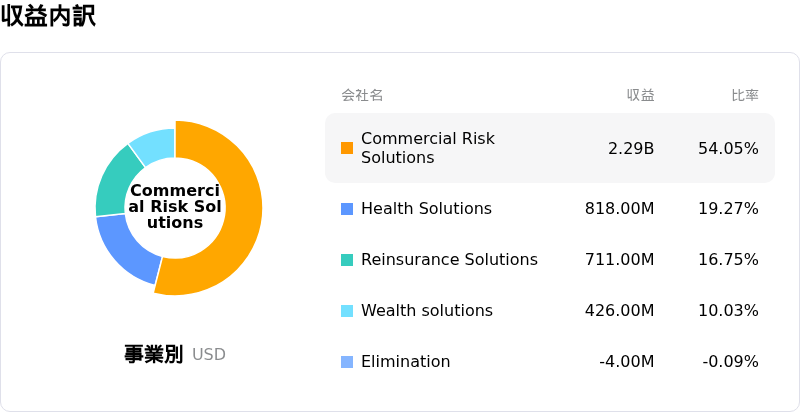Click the 711.00M revenue value
This screenshot has width=800, height=412.
coord(619,260)
